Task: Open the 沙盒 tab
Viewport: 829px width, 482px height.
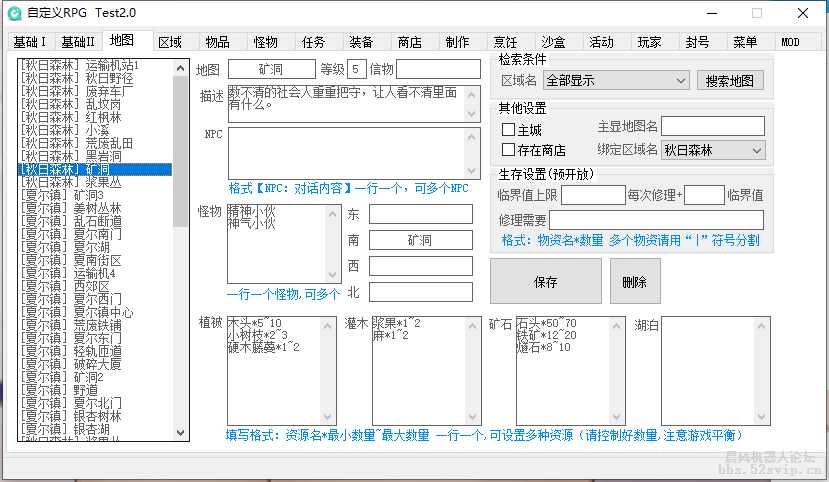Action: [x=554, y=42]
